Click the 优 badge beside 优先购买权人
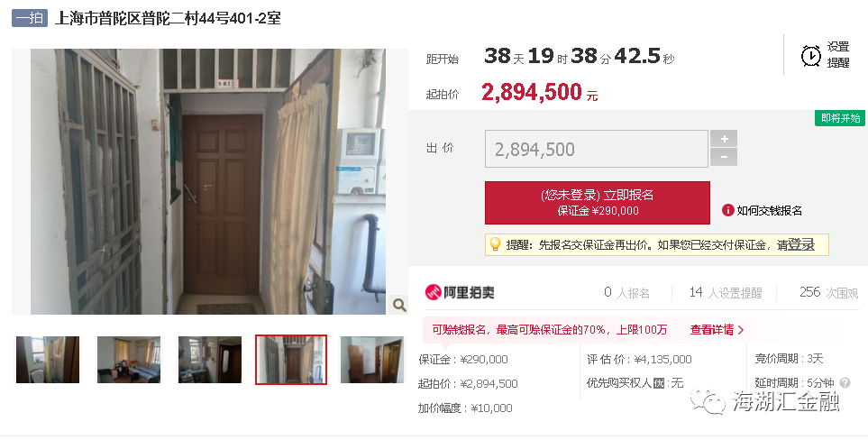 coord(658,383)
